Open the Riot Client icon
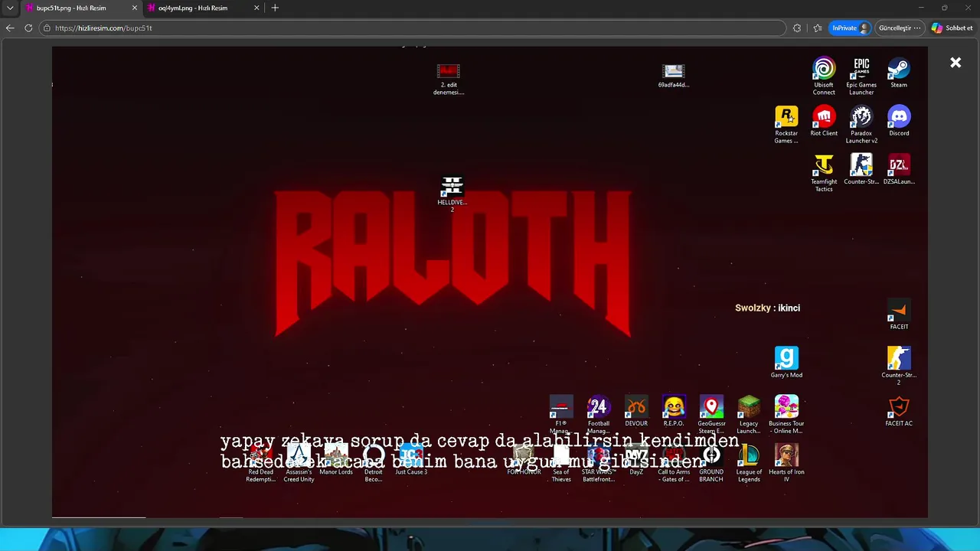 pos(824,121)
